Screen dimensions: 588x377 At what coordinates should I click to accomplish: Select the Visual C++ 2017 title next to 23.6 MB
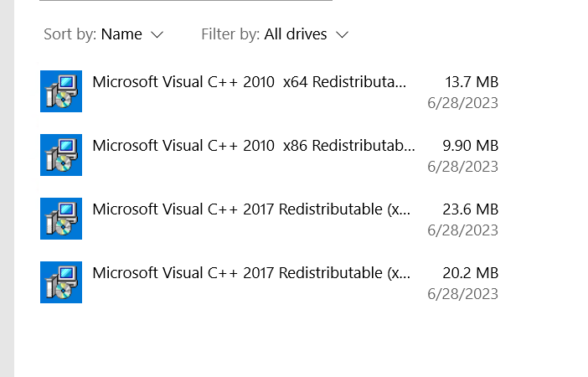(x=251, y=209)
